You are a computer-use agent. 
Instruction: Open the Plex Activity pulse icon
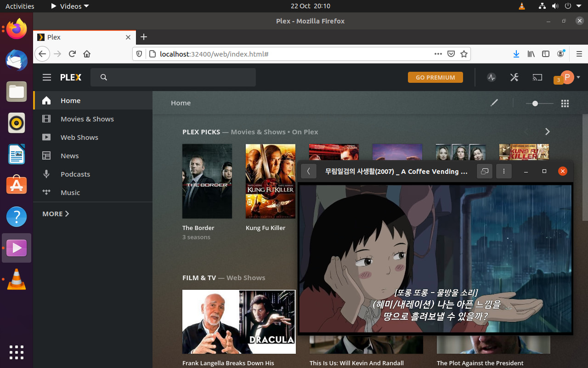coord(492,77)
